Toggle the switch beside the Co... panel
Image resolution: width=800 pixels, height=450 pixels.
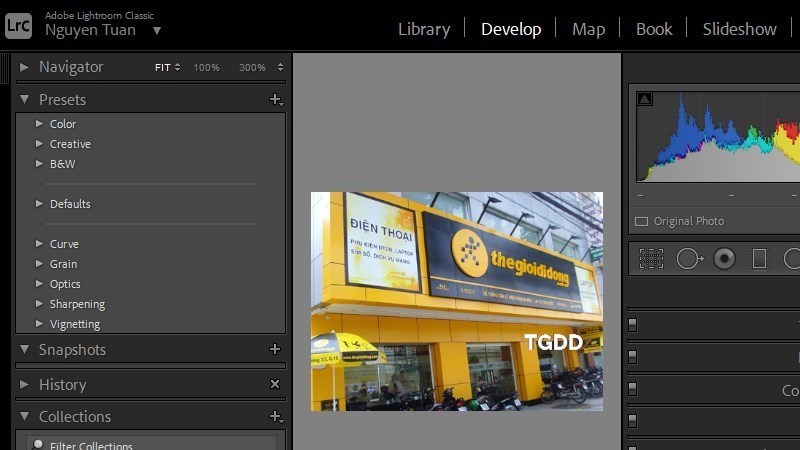point(633,389)
